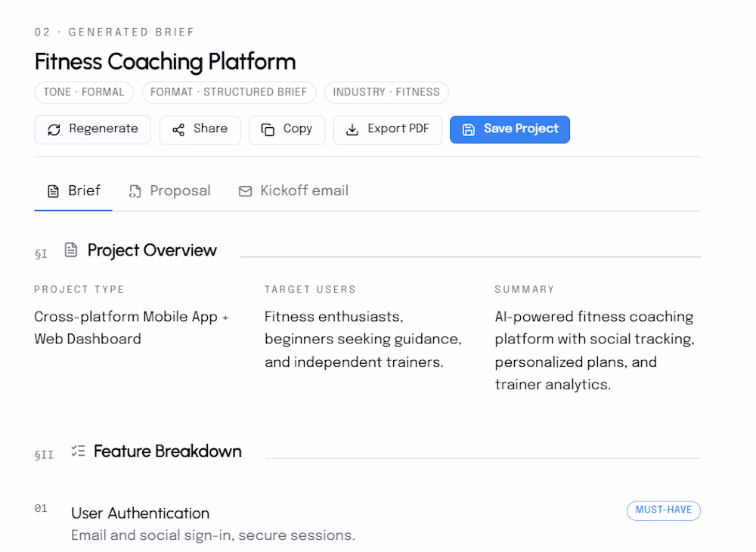756x552 pixels.
Task: Click the Email and social sign-in description
Action: tap(213, 535)
